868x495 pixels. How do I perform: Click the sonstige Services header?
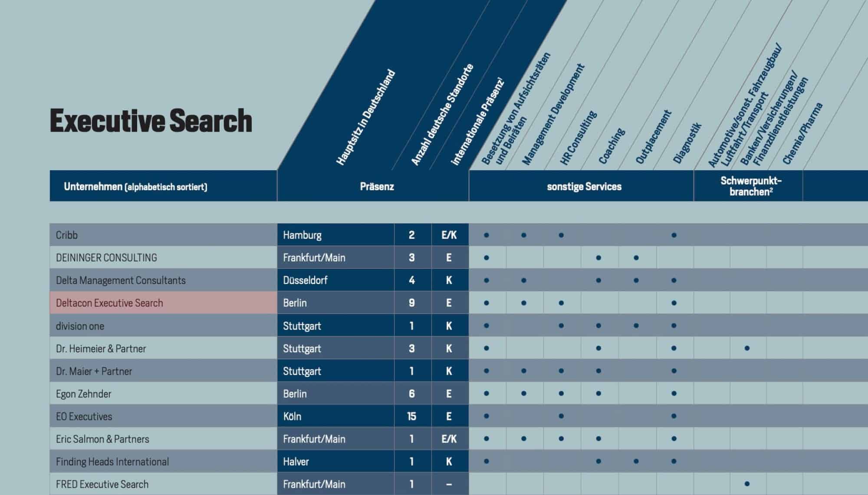pos(584,187)
